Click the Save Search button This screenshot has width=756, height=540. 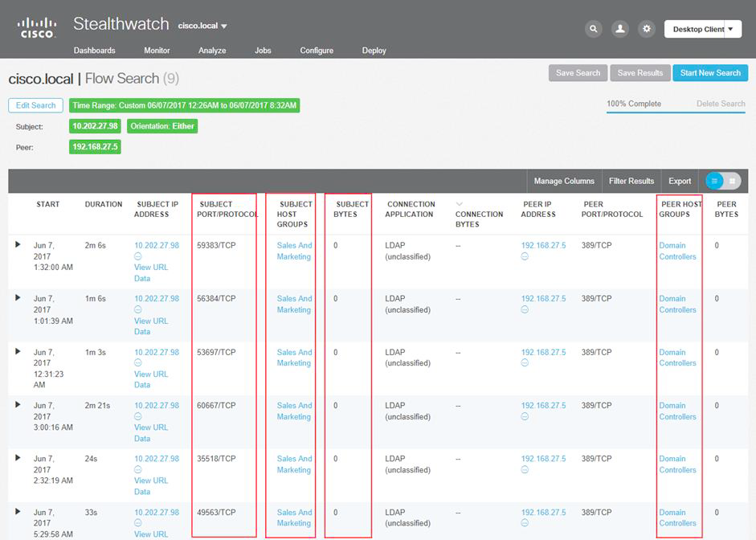pos(578,73)
